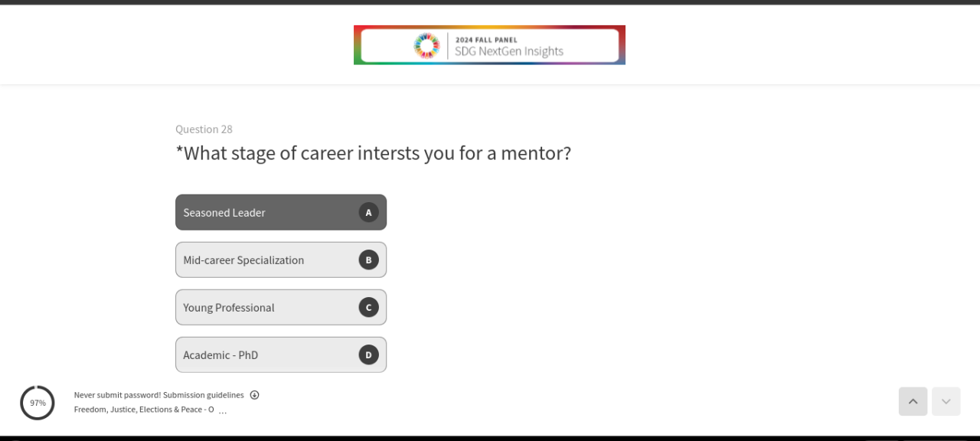The width and height of the screenshot is (980, 441).
Task: Click the A key badge icon
Action: [368, 212]
